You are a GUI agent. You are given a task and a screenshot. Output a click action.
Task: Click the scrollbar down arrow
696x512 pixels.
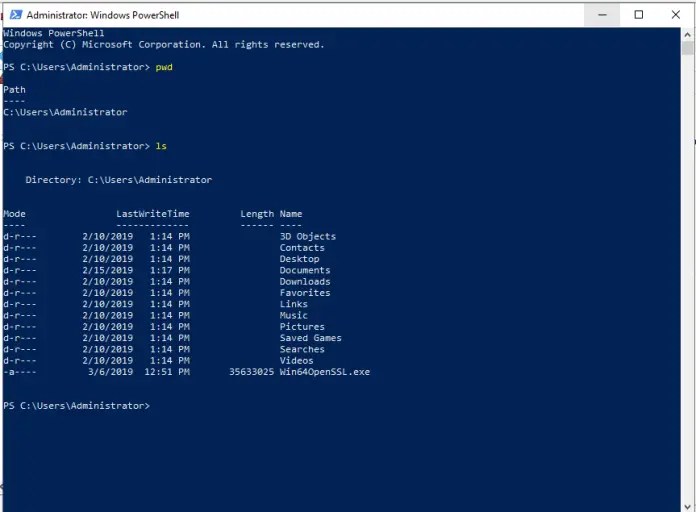point(688,506)
